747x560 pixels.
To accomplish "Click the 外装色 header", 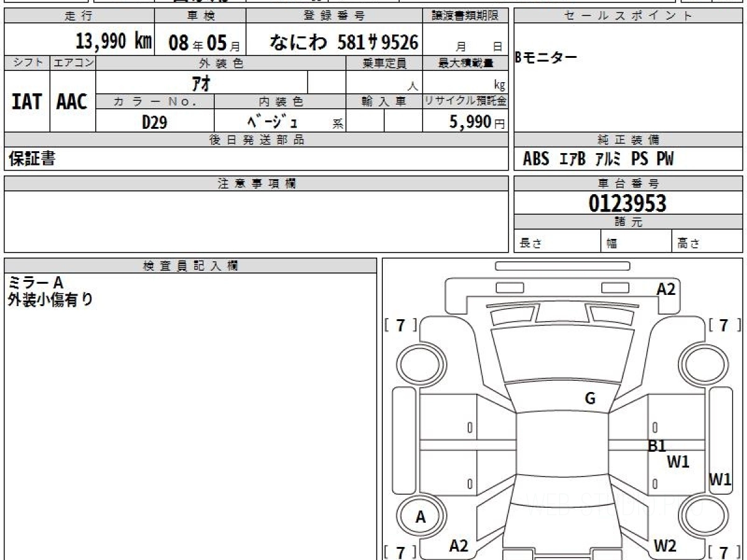I will 221,63.
